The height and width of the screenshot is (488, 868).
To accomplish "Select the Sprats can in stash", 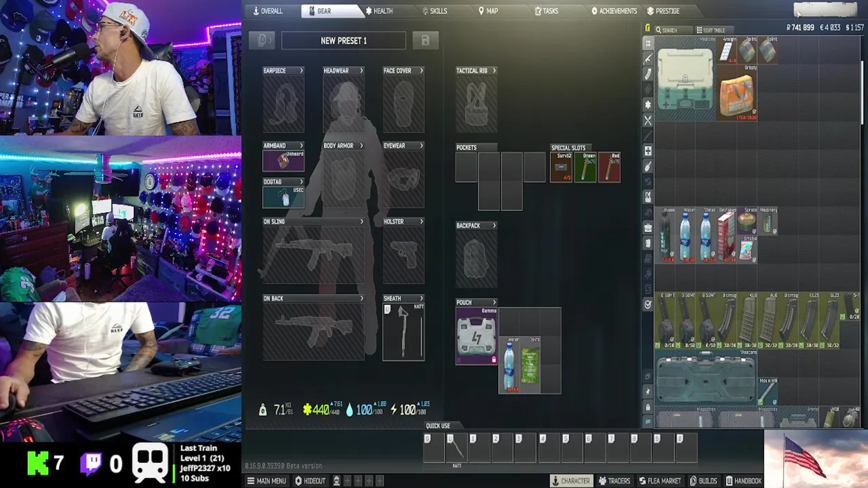I will tap(747, 221).
